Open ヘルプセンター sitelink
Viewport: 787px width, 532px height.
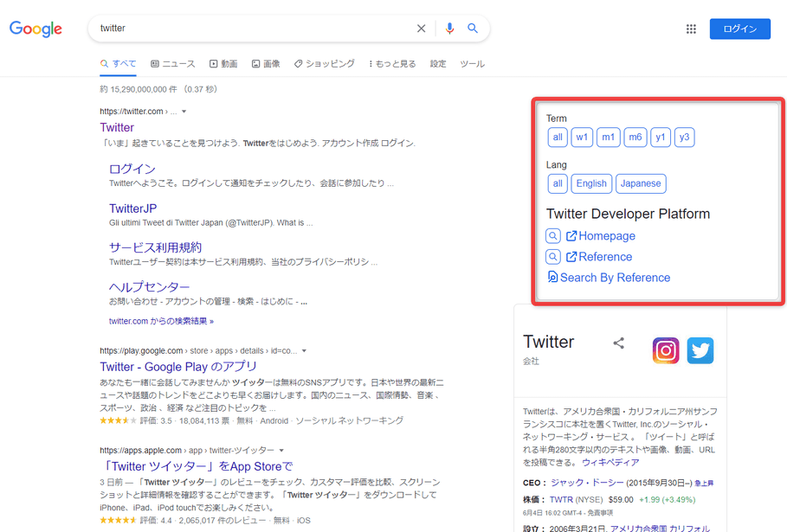coord(149,287)
